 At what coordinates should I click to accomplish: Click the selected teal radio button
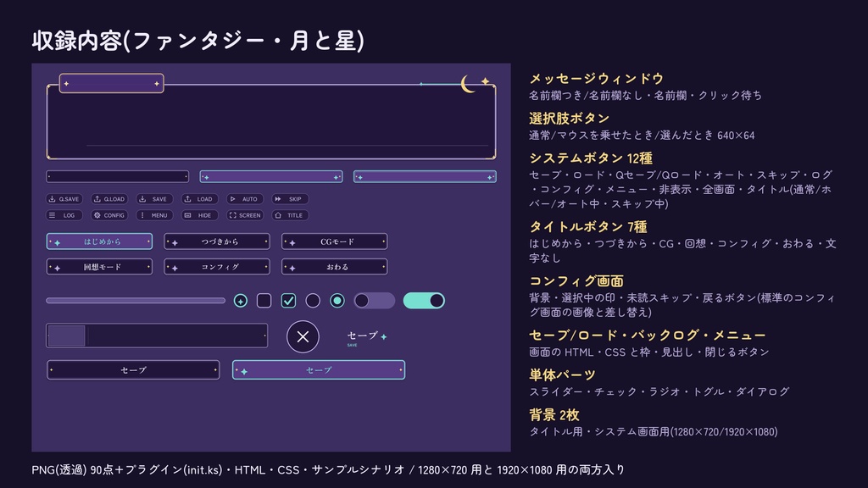click(337, 301)
